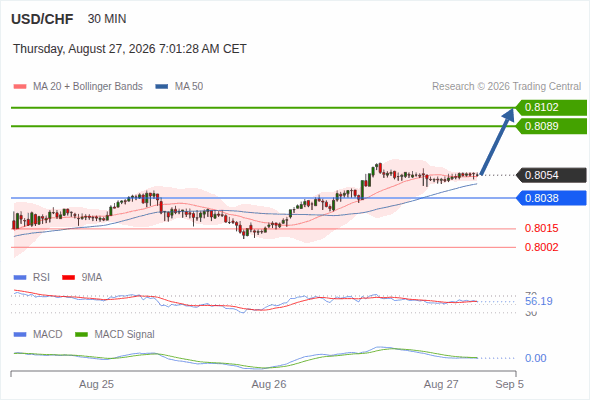
Task: Click the 0.8089 resistance price tag
Action: pos(551,126)
